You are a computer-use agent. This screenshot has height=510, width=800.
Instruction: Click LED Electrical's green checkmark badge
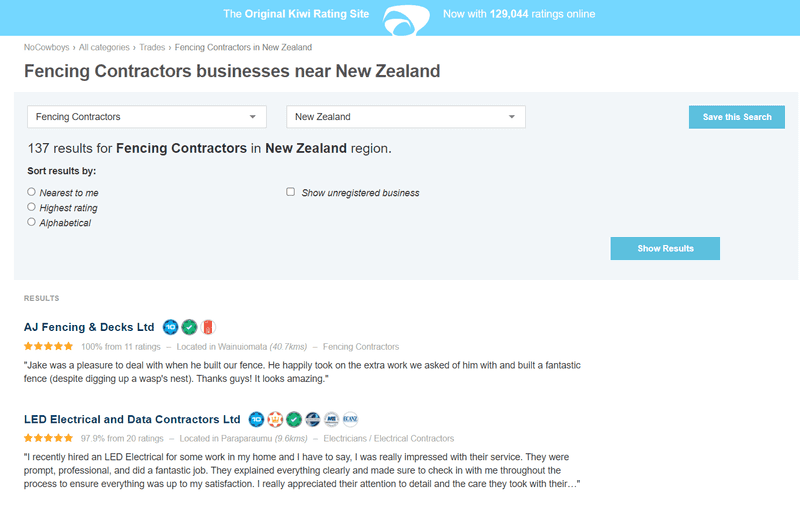coord(294,419)
